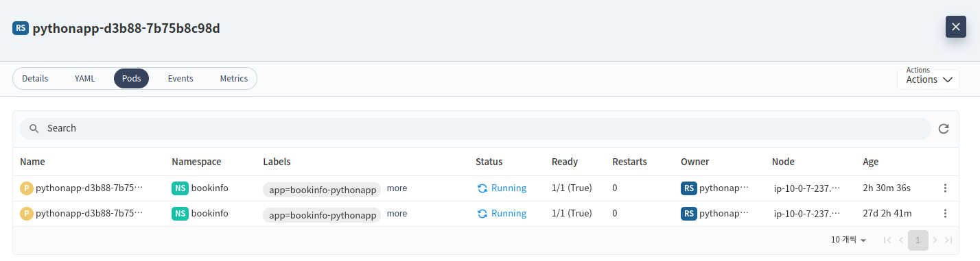
Task: Open the owner pythonap… link in the 2h 30m row
Action: point(724,188)
